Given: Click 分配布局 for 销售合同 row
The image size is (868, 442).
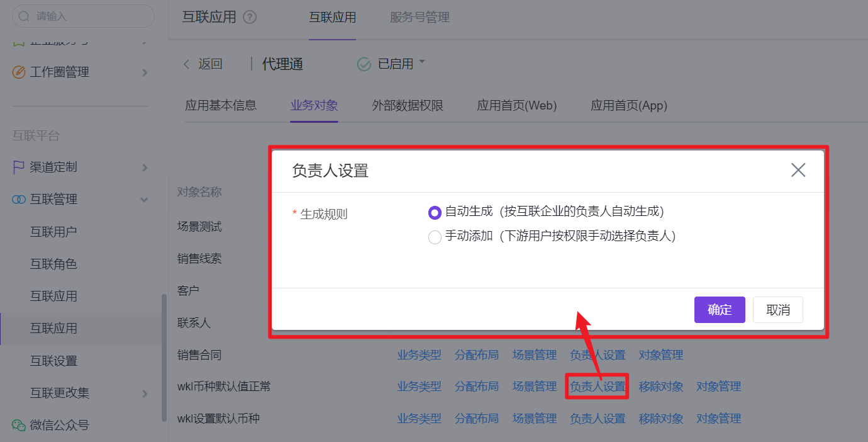Looking at the screenshot, I should click(477, 355).
